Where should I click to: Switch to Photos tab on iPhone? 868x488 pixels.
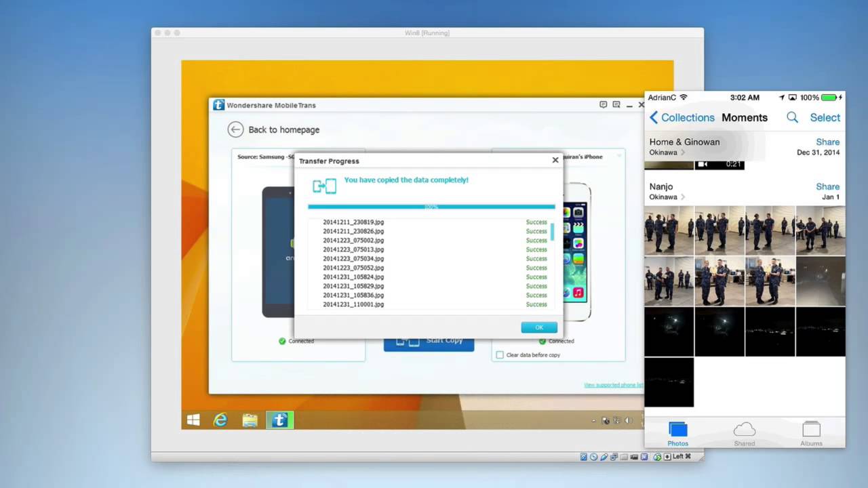coord(677,434)
